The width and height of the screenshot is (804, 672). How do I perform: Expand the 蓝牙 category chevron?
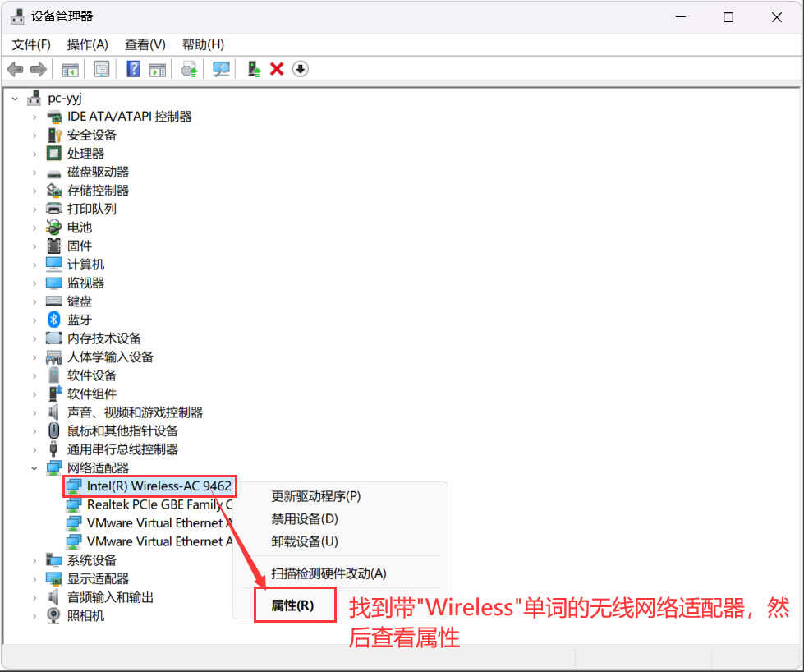click(34, 320)
